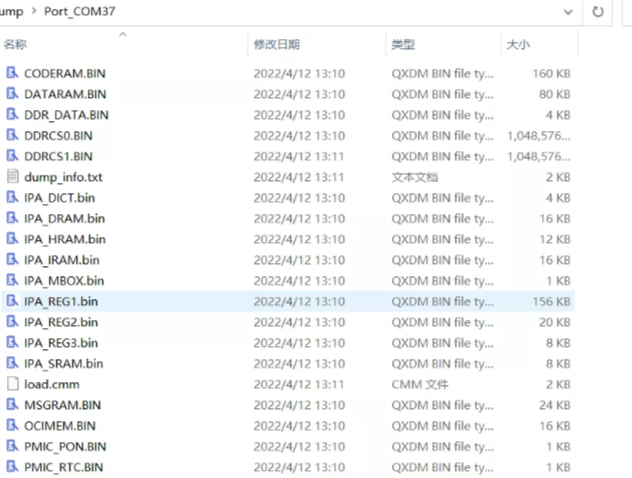Click the 160 KB size of CODERAM.BIN
This screenshot has height=478, width=632.
[x=551, y=73]
